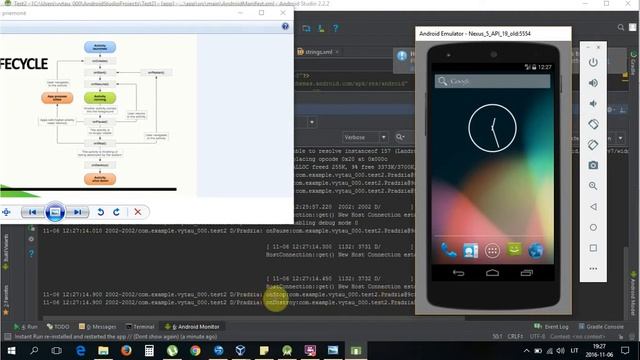Screen dimensions: 640x360
Task: Click emulator panel home circle
Action: click(x=593, y=227)
